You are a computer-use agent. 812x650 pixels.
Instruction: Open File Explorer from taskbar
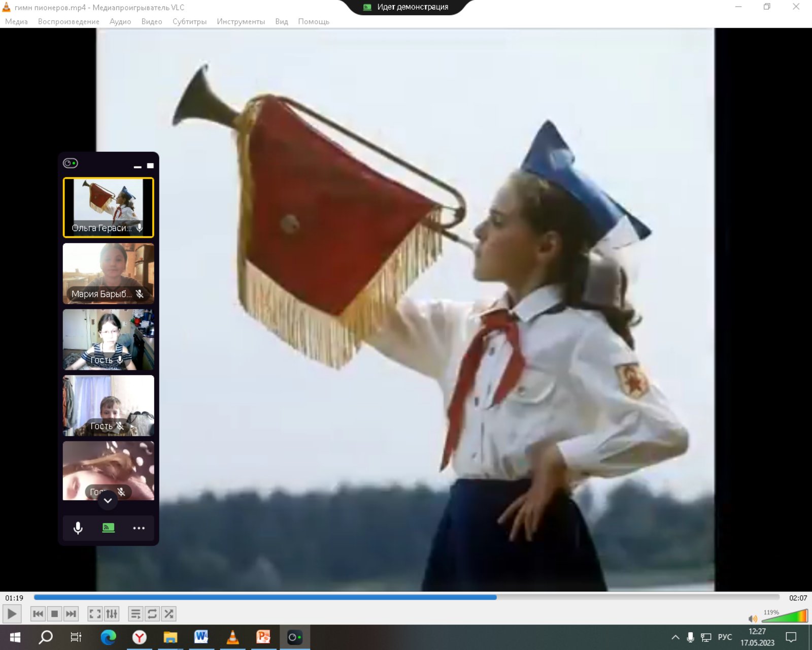pyautogui.click(x=170, y=637)
